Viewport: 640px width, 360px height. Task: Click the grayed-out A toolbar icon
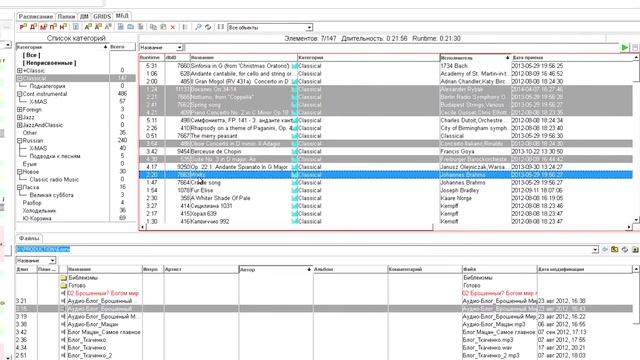click(108, 27)
